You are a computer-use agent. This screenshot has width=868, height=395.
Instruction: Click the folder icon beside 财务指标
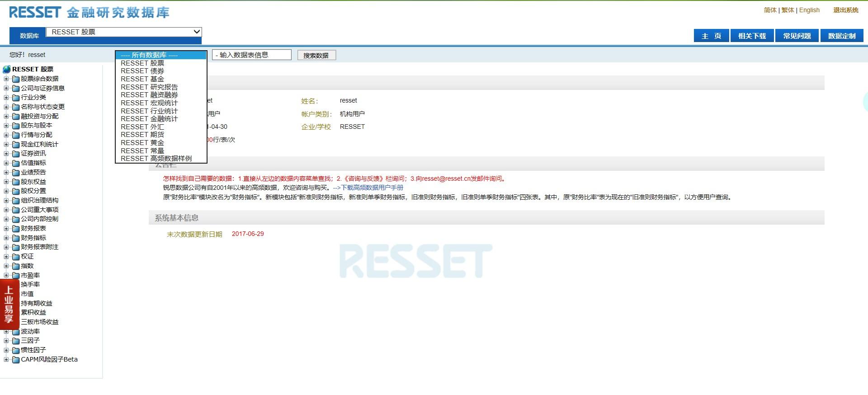[x=16, y=238]
